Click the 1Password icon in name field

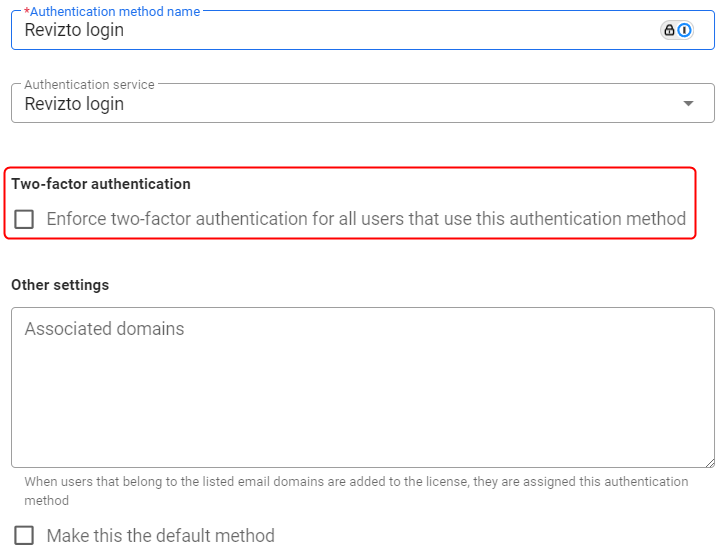(685, 30)
